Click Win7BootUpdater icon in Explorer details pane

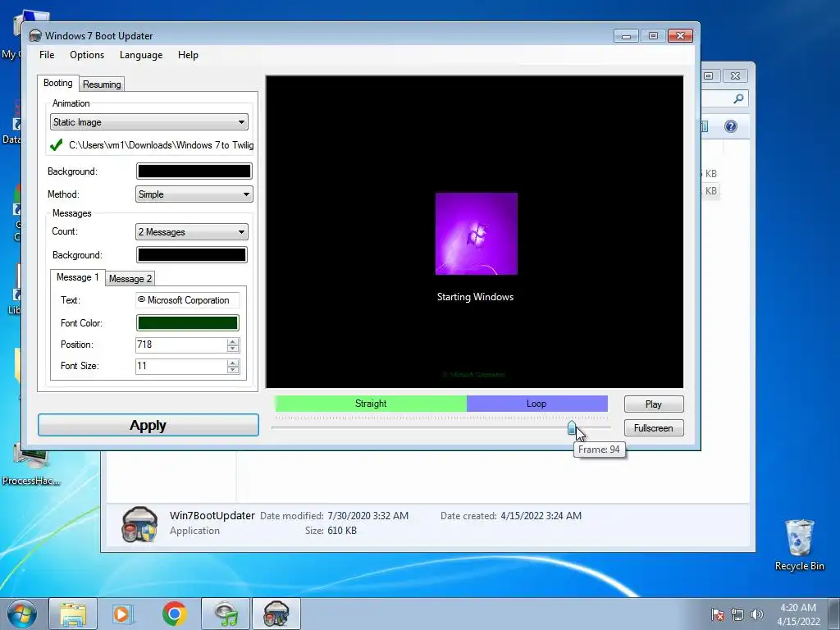point(139,524)
